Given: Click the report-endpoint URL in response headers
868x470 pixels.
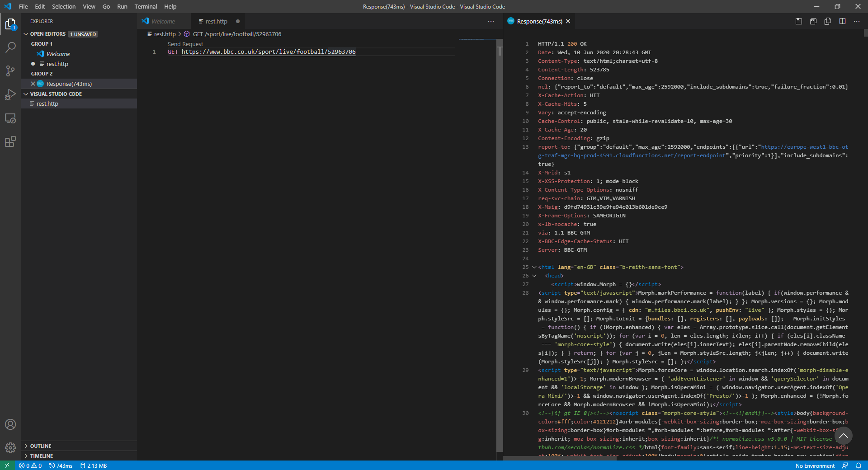Looking at the screenshot, I should (x=693, y=151).
